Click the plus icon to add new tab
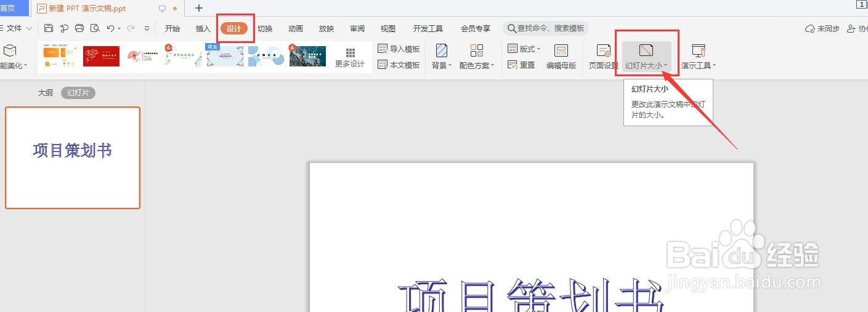868x312 pixels. tap(198, 8)
